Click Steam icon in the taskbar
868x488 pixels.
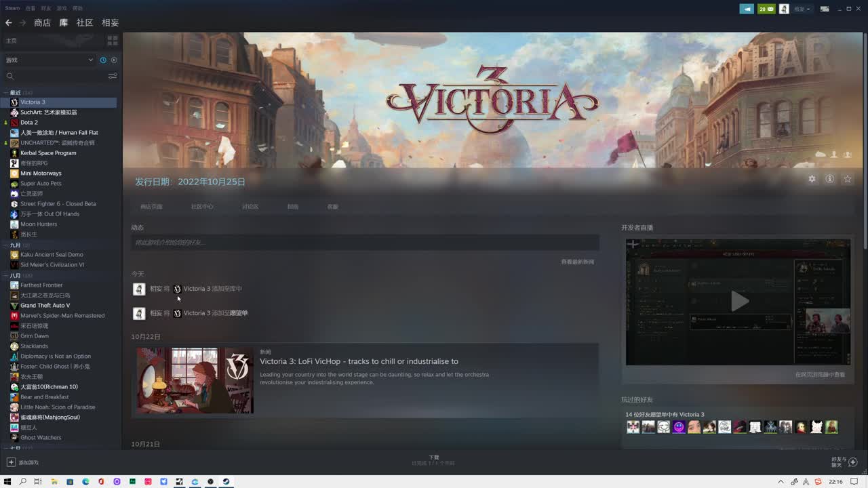[x=226, y=482]
